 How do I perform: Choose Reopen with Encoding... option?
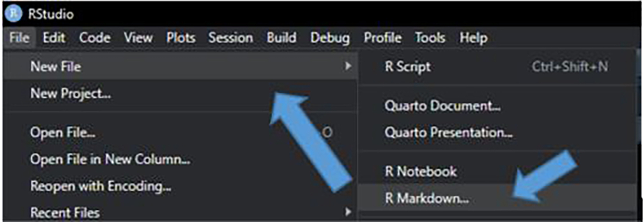tap(101, 186)
